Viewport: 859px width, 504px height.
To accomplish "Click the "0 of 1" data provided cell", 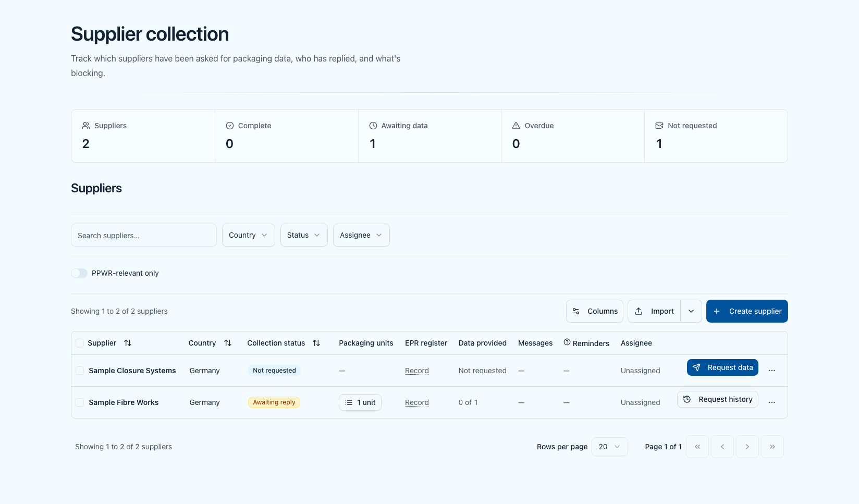I will (x=468, y=402).
